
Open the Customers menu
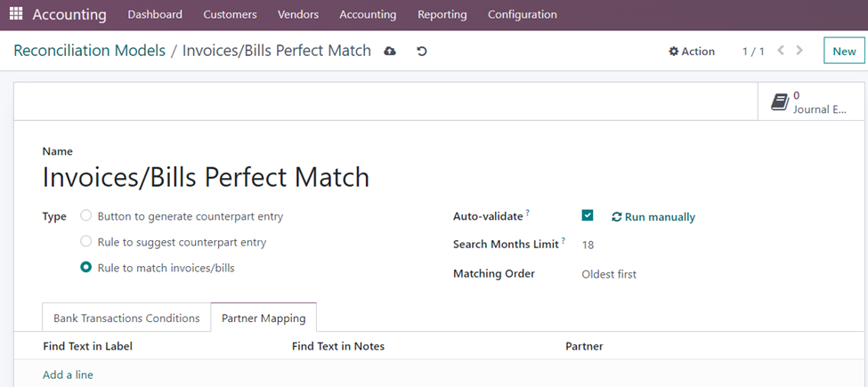[230, 15]
